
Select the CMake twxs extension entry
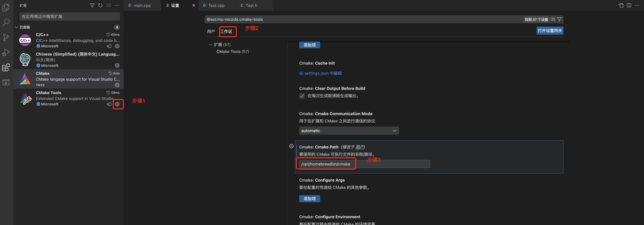coord(69,79)
